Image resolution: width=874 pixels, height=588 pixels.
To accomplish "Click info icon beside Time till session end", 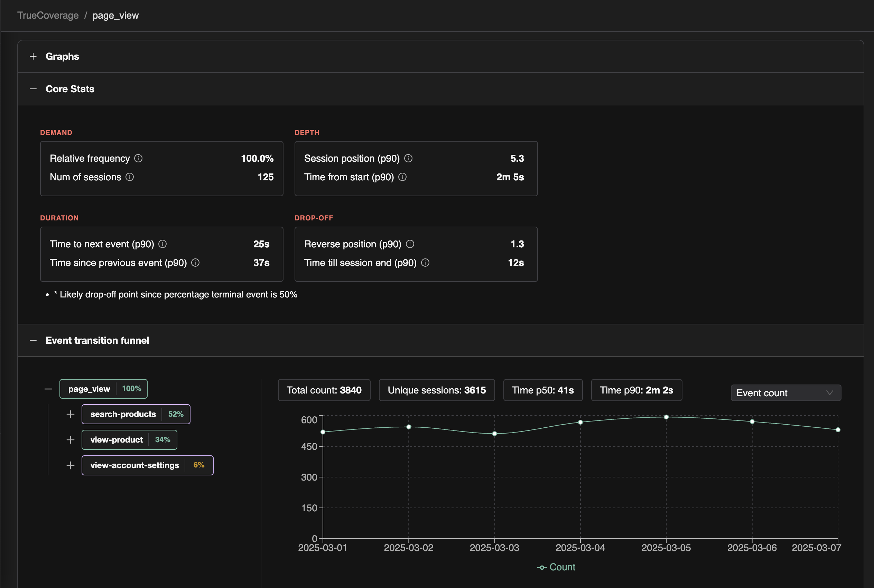I will point(425,263).
